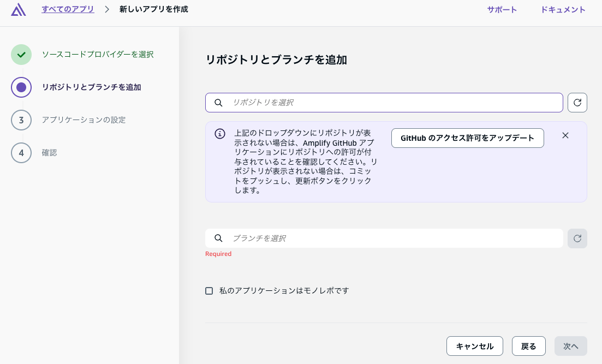Click the AWS Amplify logo icon
Screen dimensions: 602x364
[x=19, y=9]
